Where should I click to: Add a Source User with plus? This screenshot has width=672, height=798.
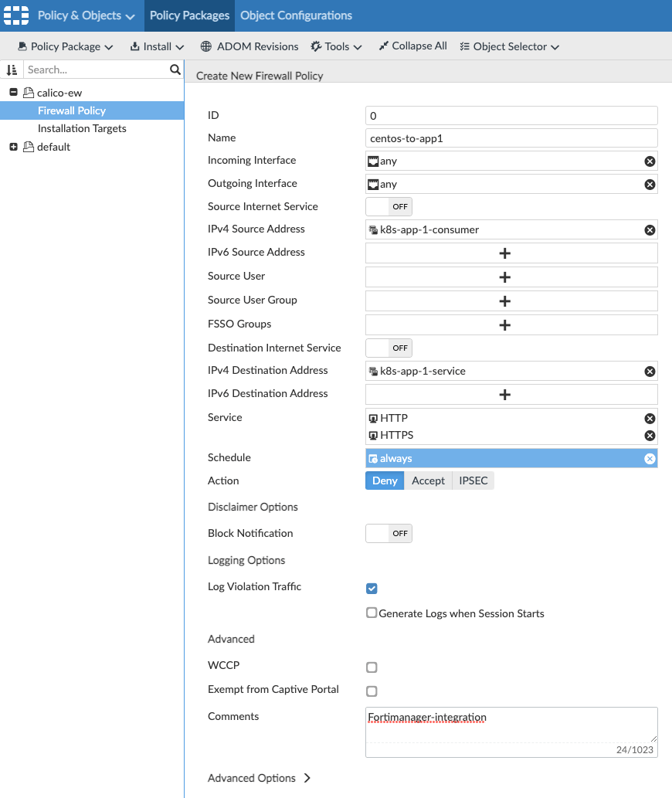[x=504, y=277]
